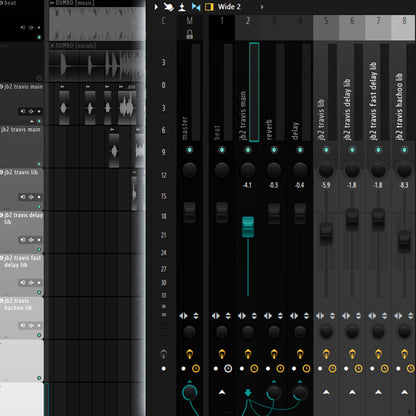This screenshot has width=416, height=416.
Task: Click the white-ringed latency clock on beat track
Action: pyautogui.click(x=228, y=369)
